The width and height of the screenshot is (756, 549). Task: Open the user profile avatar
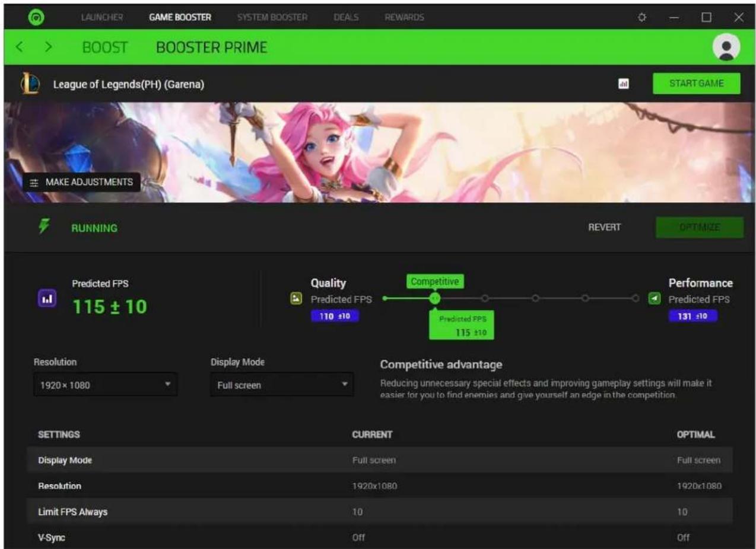pos(726,47)
